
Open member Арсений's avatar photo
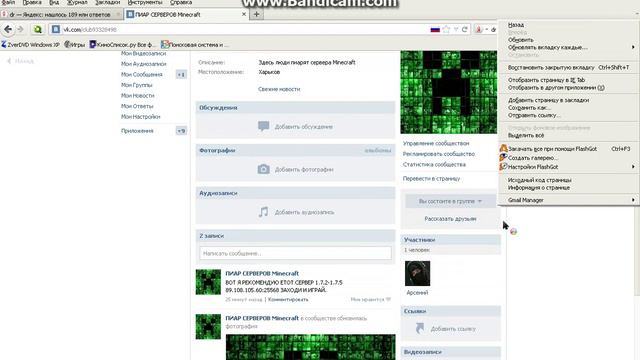[417, 273]
